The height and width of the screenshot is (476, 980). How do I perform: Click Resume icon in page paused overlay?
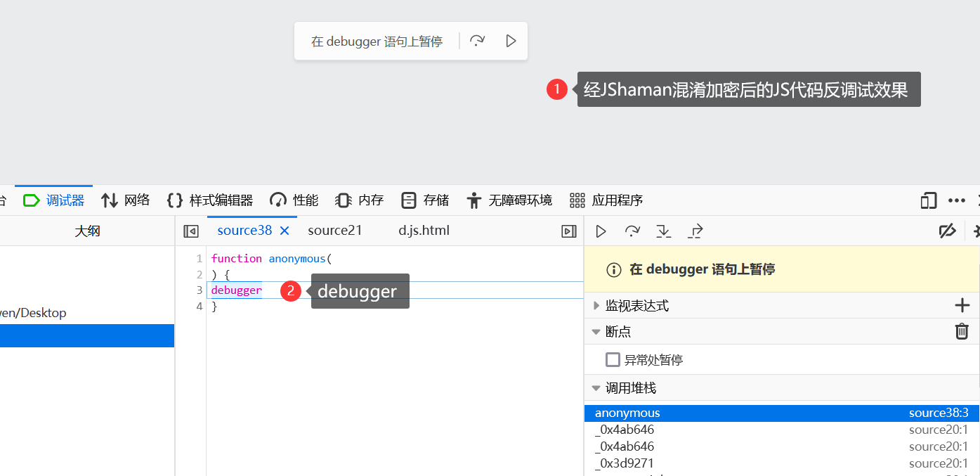tap(511, 41)
